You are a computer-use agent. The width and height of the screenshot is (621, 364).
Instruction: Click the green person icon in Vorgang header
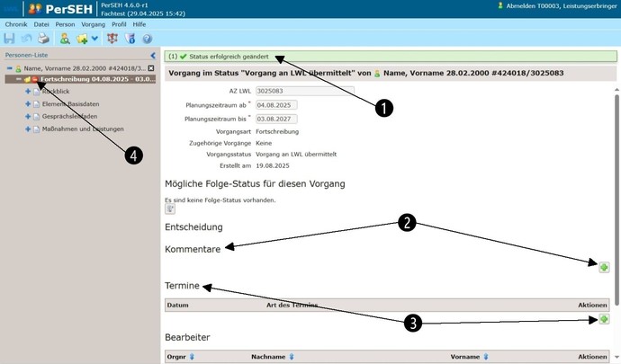(x=377, y=74)
